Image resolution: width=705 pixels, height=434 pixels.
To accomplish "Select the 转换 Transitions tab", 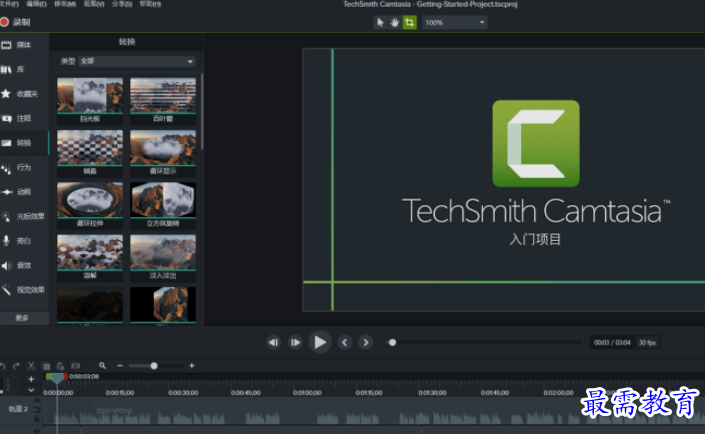I will click(24, 143).
